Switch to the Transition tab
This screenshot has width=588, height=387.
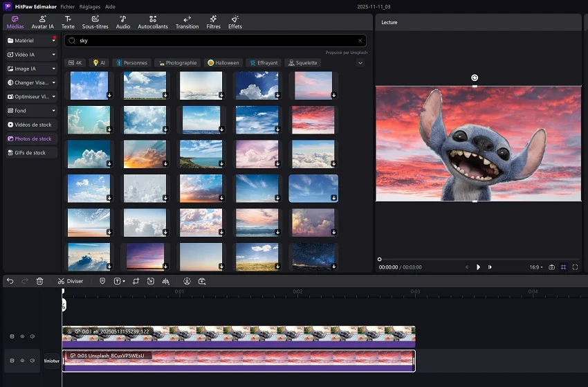tap(187, 22)
